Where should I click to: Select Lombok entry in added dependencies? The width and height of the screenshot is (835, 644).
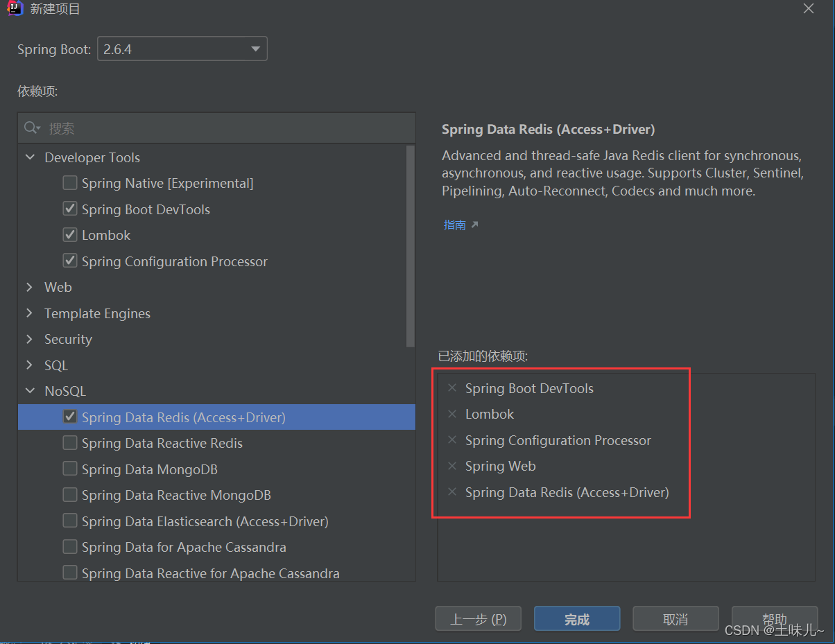click(490, 414)
